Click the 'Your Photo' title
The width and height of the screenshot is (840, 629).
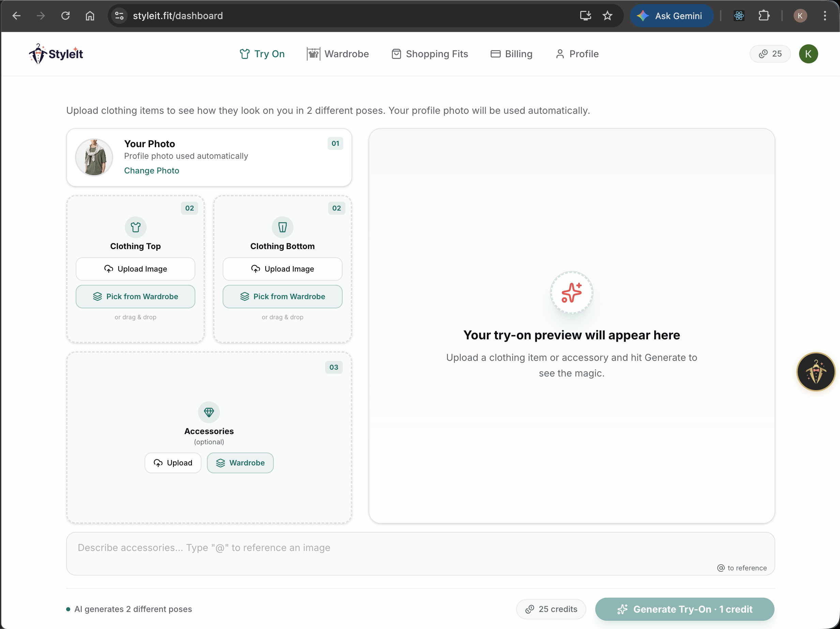coord(150,144)
